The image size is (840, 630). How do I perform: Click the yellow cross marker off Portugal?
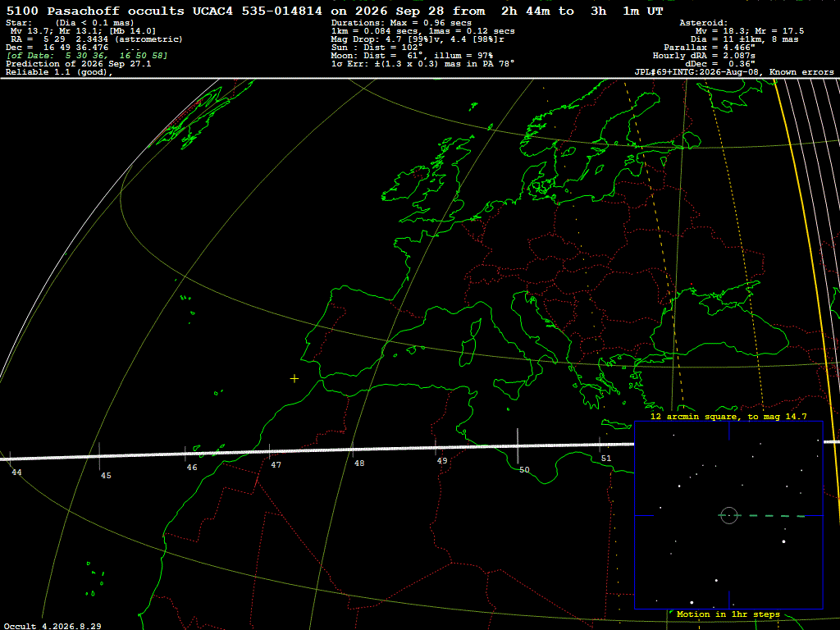(294, 379)
